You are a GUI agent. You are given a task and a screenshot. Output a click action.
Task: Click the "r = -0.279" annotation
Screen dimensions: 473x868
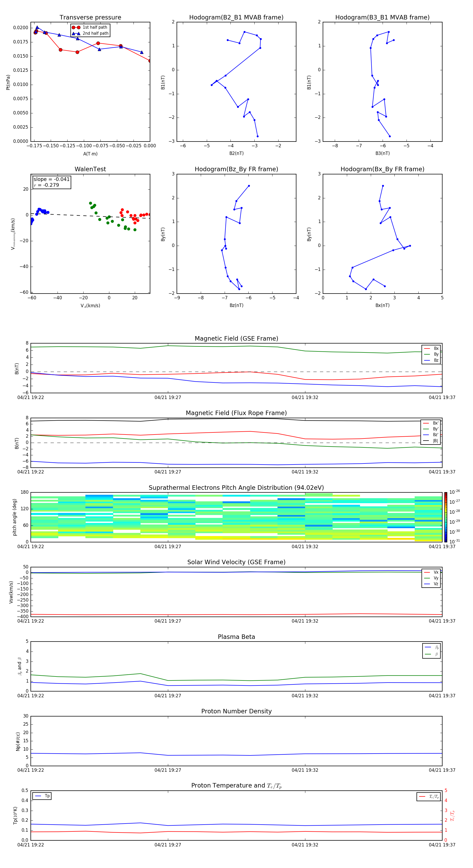47,185
